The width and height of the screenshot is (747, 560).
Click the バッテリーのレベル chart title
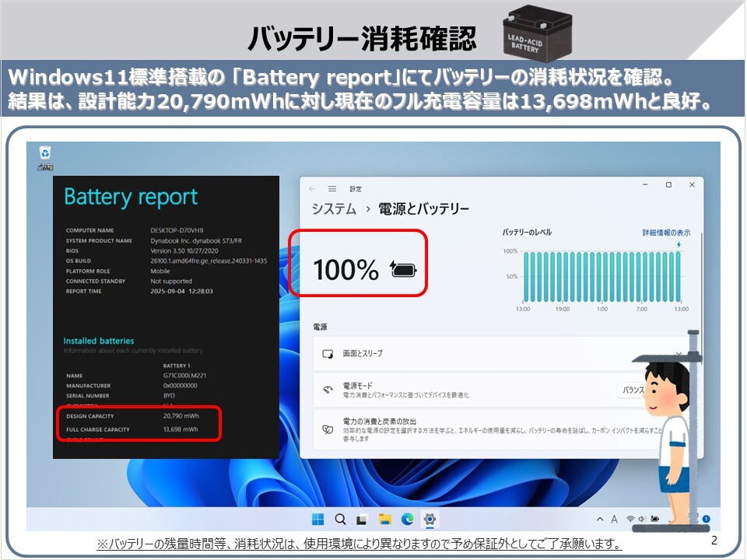[527, 233]
